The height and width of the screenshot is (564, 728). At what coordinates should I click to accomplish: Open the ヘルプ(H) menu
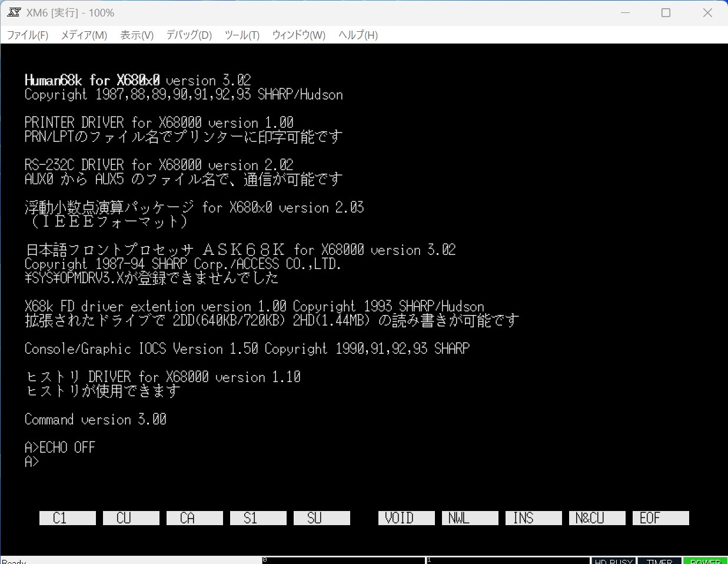(358, 35)
